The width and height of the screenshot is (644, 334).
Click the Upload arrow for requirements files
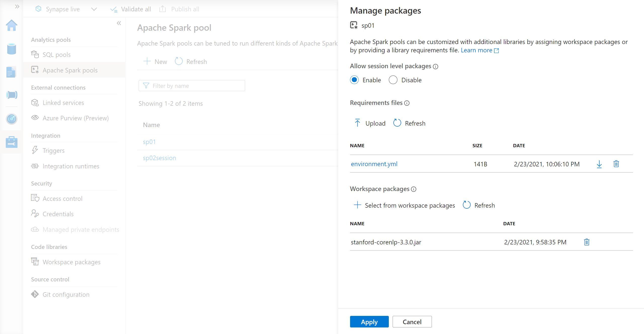coord(357,123)
